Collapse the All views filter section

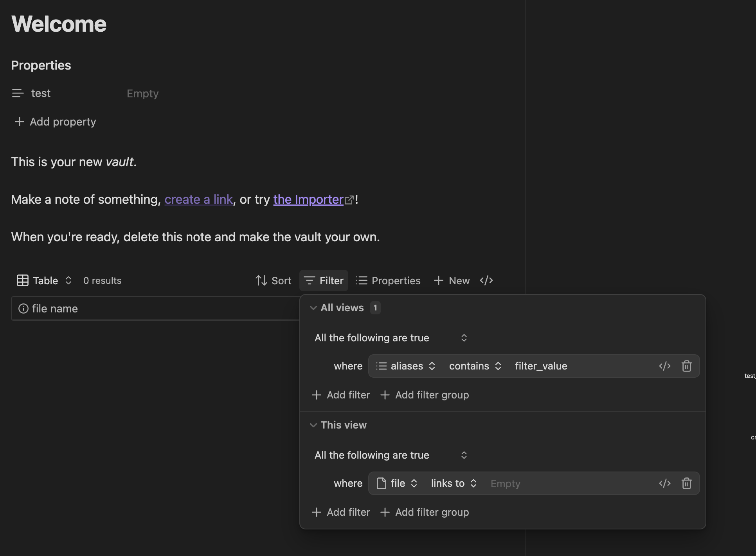[313, 308]
